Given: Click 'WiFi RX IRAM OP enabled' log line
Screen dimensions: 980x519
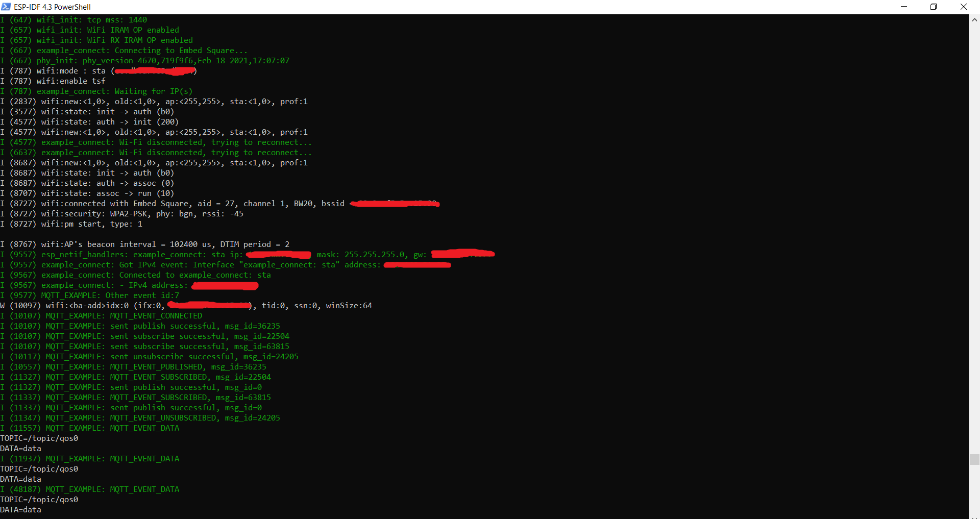Looking at the screenshot, I should point(96,40).
